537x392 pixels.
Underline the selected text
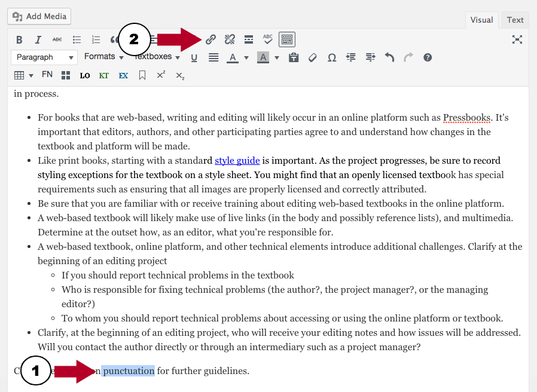194,58
